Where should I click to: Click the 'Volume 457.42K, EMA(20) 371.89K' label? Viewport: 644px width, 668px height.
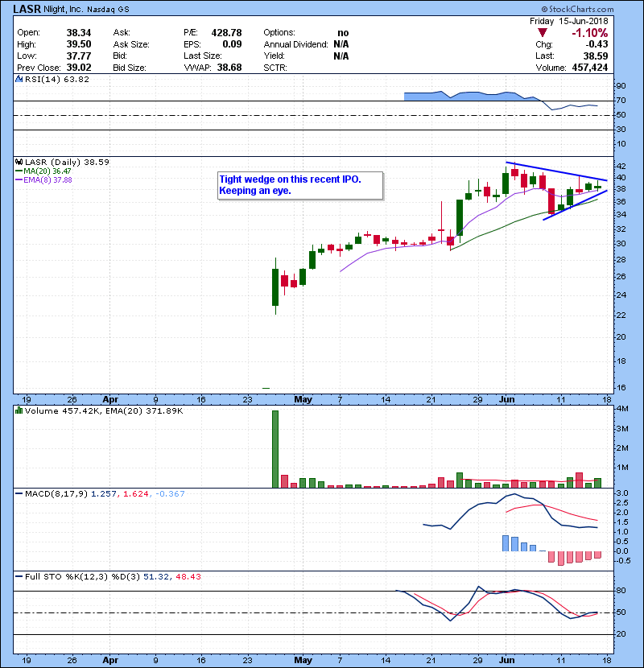[104, 410]
